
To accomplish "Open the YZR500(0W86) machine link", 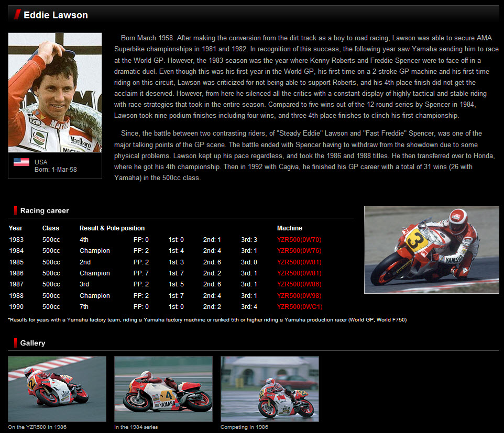I will pos(299,284).
